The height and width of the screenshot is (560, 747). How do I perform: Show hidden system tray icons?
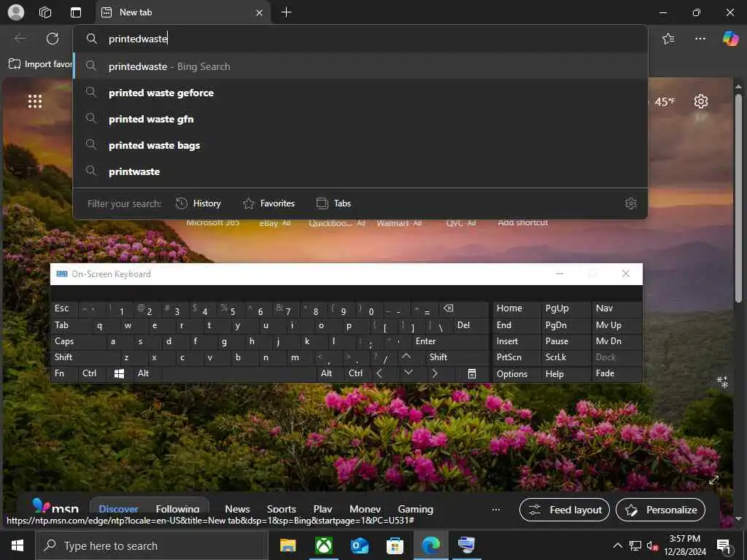coord(617,545)
